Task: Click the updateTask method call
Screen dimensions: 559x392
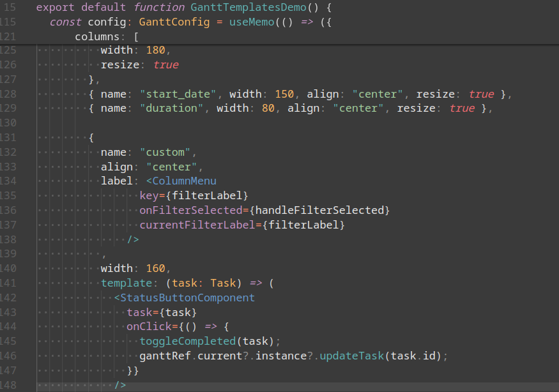Action: tap(351, 356)
